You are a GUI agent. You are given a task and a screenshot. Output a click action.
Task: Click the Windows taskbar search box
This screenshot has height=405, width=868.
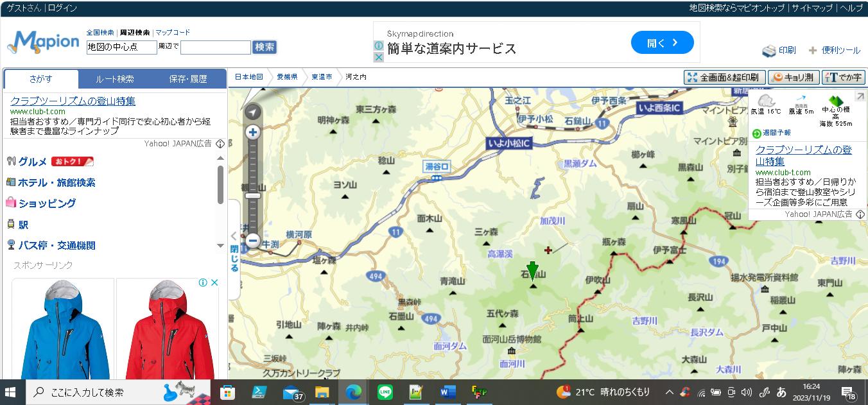pyautogui.click(x=119, y=392)
